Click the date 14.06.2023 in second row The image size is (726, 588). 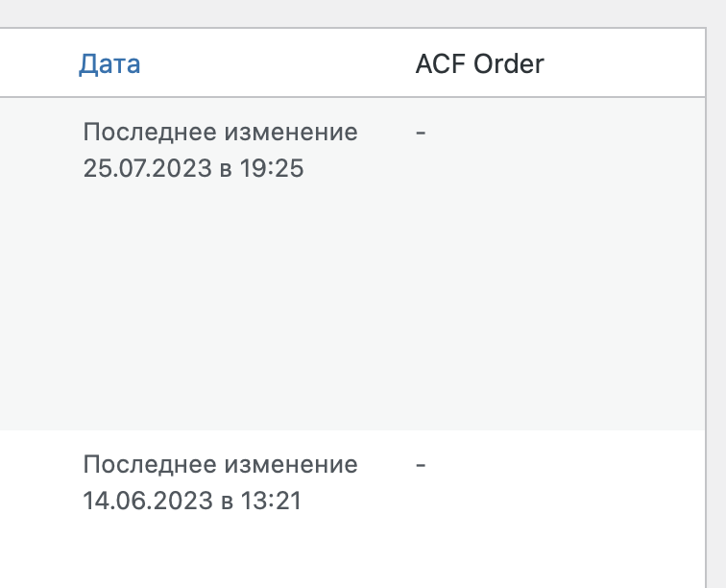click(x=145, y=501)
